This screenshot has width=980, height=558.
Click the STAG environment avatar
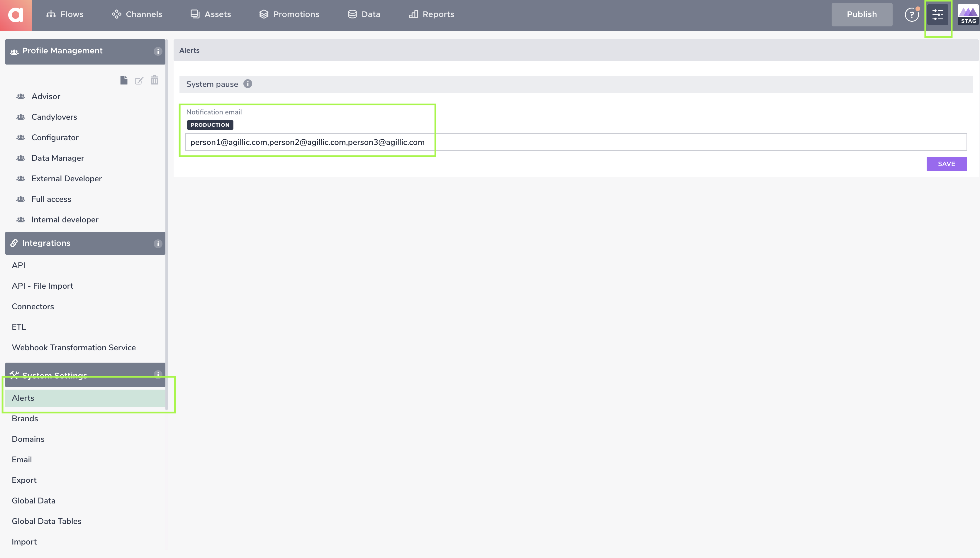click(969, 15)
